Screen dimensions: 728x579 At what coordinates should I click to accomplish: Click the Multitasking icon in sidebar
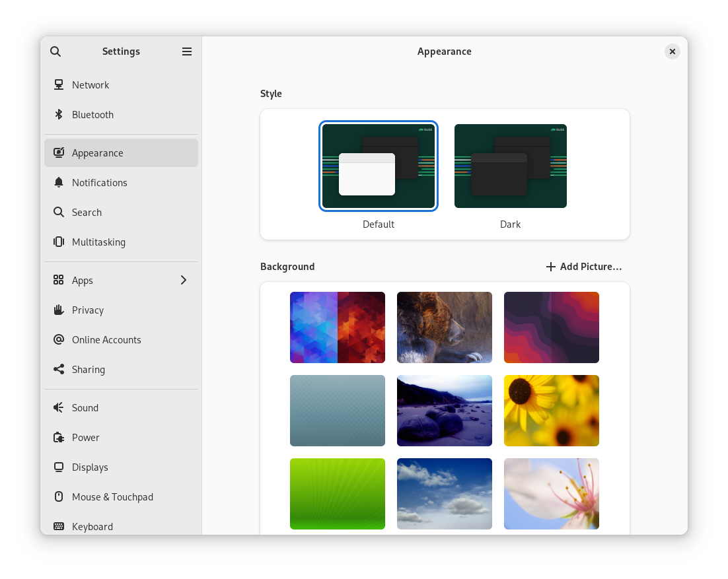coord(59,242)
